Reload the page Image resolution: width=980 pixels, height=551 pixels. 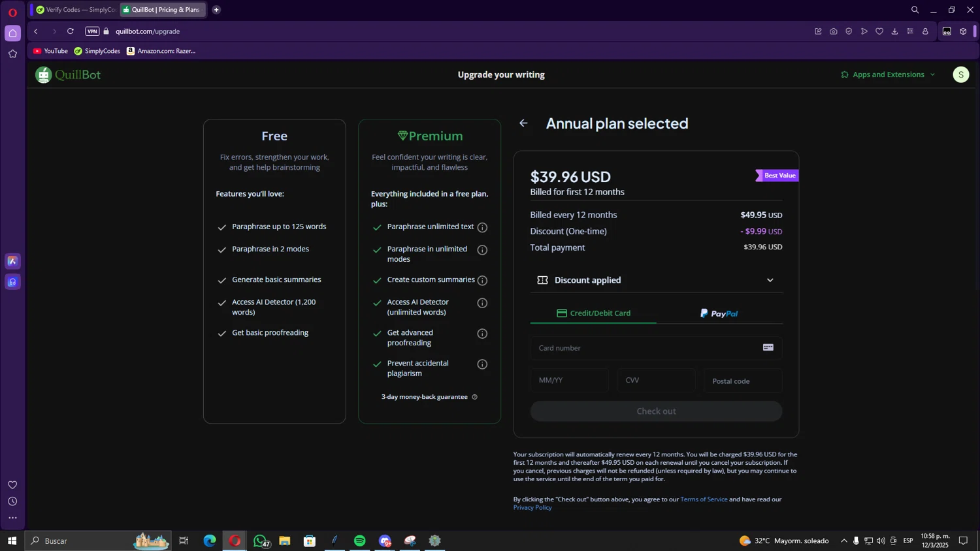71,31
